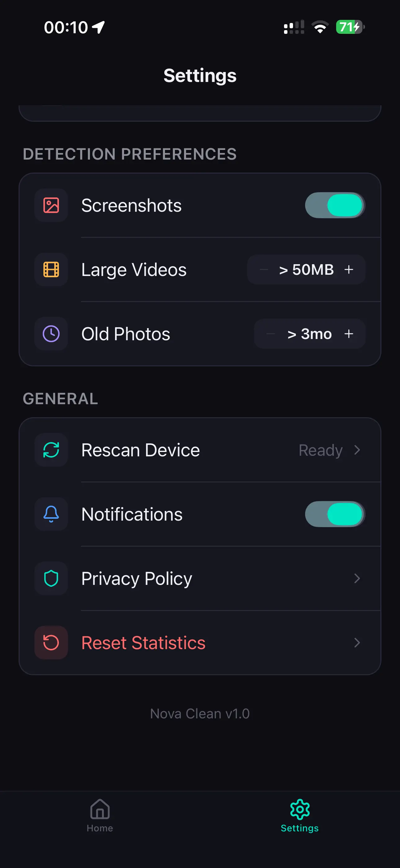400x868 pixels.
Task: Increase the Large Videos size threshold
Action: (x=349, y=269)
